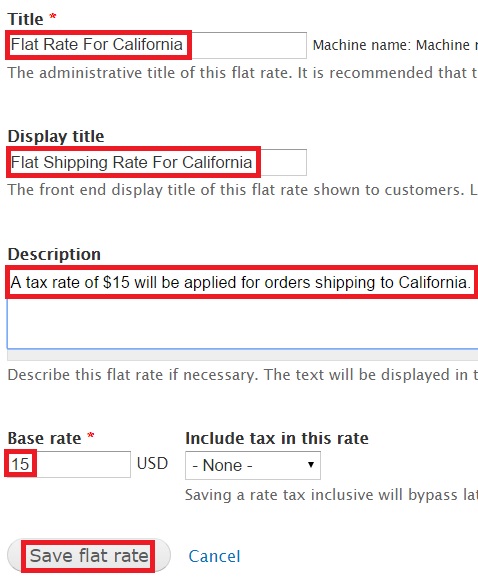
Task: Click the Title field label
Action: coord(25,19)
